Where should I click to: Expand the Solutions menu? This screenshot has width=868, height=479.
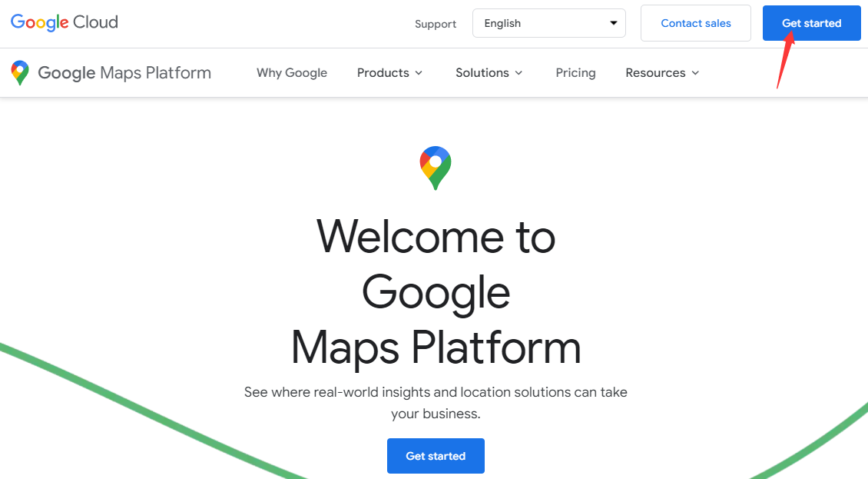click(489, 72)
